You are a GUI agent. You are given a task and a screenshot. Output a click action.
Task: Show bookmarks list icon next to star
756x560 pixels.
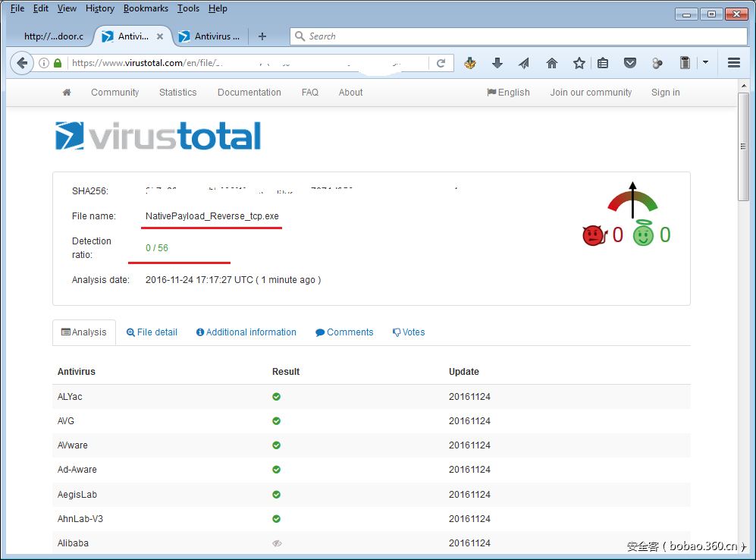[x=603, y=63]
